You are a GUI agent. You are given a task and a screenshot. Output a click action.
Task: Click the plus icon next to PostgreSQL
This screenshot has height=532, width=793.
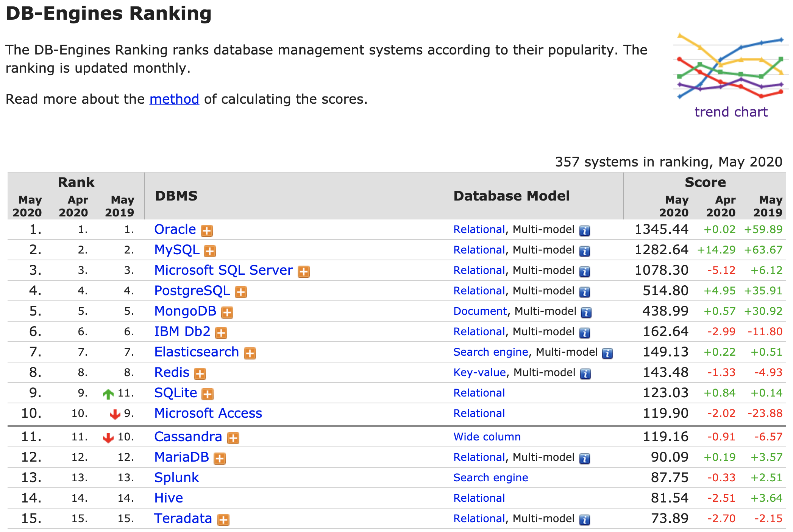point(241,292)
